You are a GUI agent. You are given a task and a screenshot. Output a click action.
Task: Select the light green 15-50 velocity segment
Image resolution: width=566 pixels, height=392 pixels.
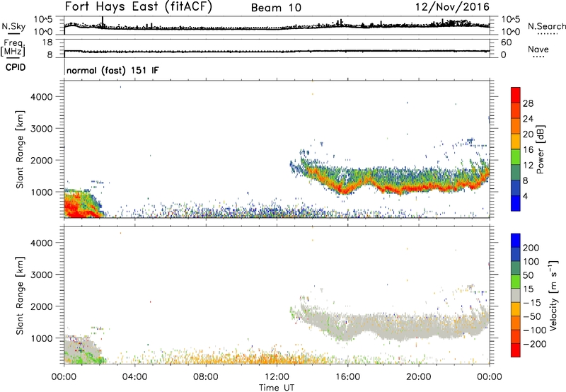(516, 282)
